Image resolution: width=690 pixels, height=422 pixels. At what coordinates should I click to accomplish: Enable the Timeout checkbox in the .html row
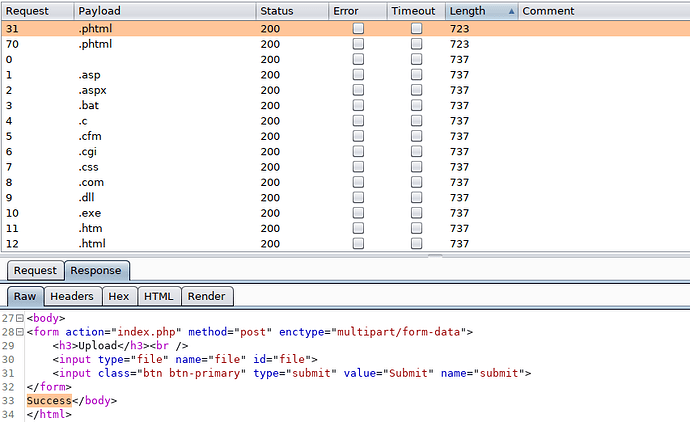[x=416, y=243]
